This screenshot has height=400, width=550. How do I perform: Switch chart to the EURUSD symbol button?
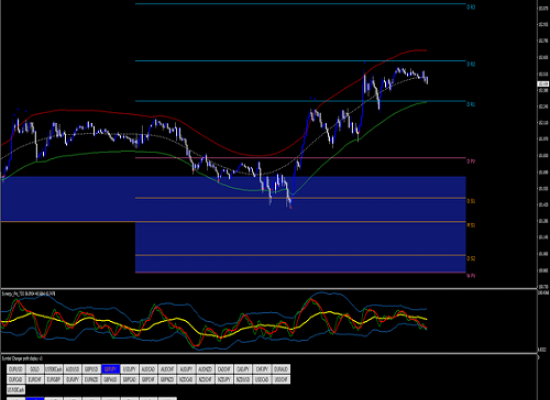pyautogui.click(x=16, y=369)
